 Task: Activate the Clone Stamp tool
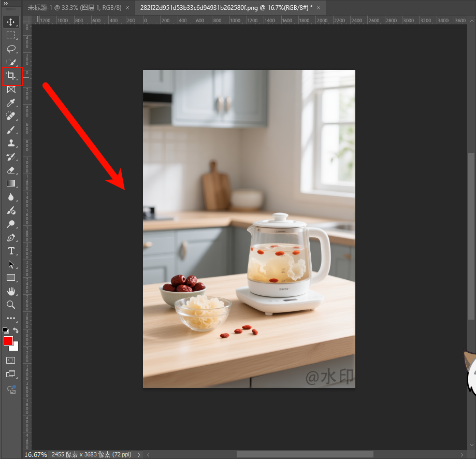[11, 144]
